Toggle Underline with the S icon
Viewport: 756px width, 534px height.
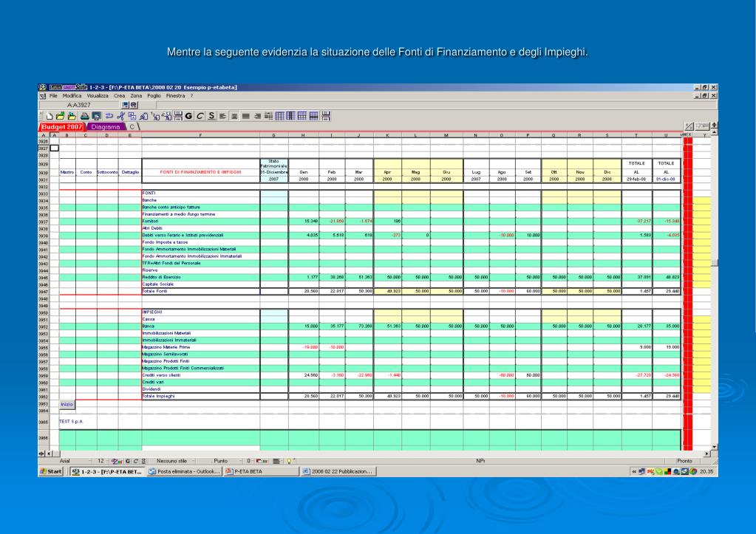[211, 116]
